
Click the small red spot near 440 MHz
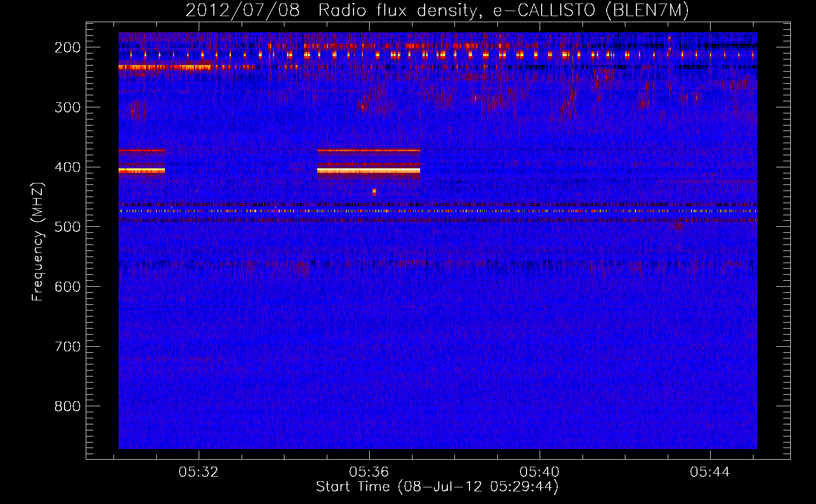point(374,192)
